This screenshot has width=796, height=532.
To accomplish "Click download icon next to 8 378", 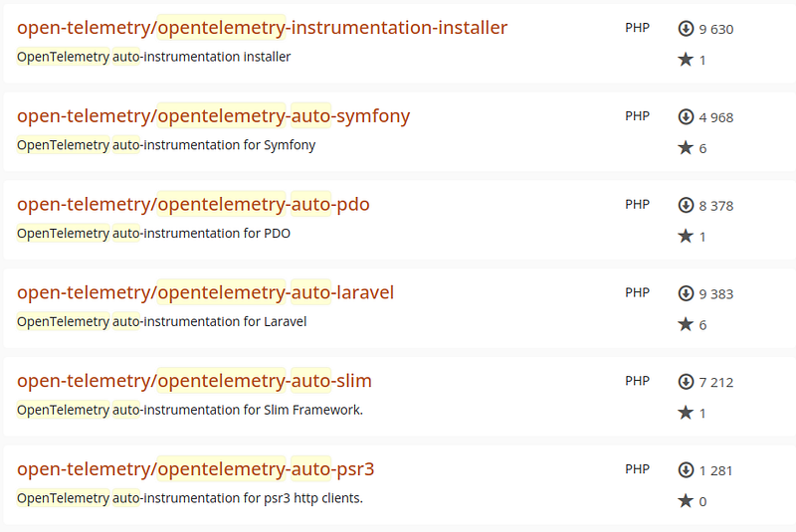I will [686, 206].
